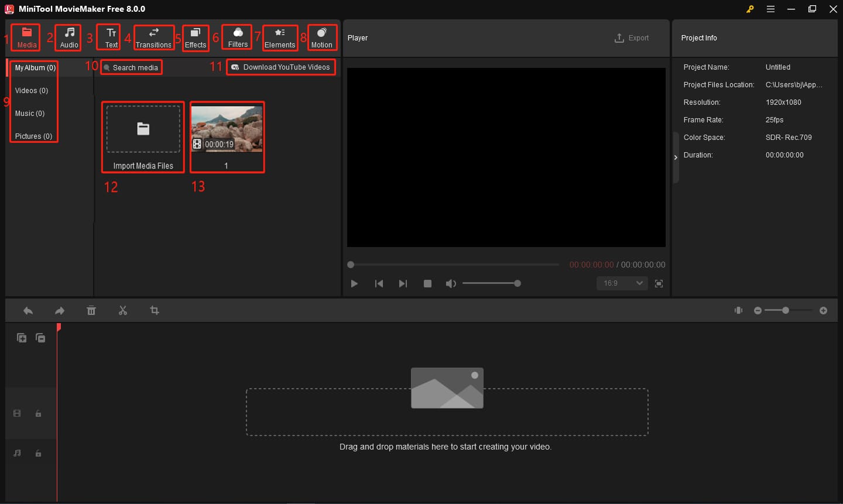
Task: Click the Export button in the Player
Action: tap(632, 38)
